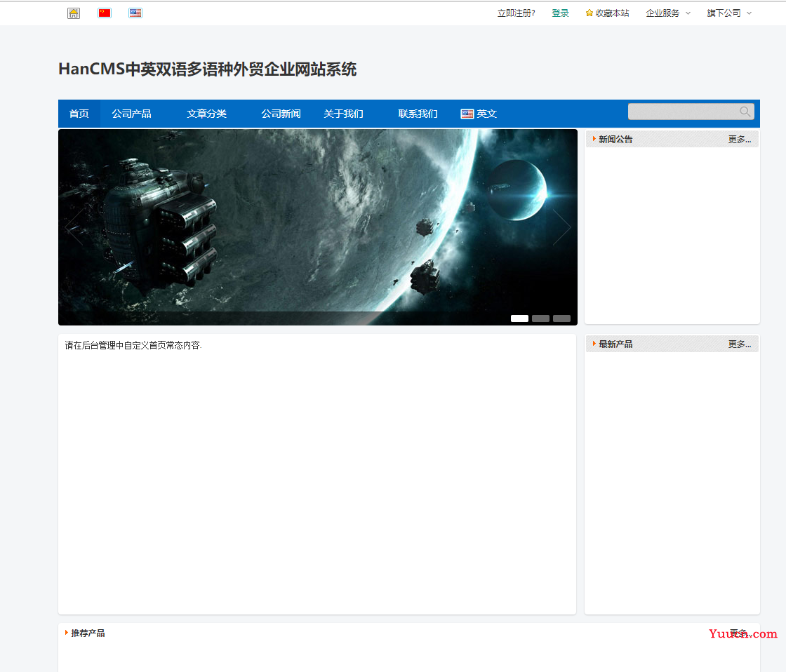
Task: Click the 新闻公告 panel heading
Action: pos(615,140)
